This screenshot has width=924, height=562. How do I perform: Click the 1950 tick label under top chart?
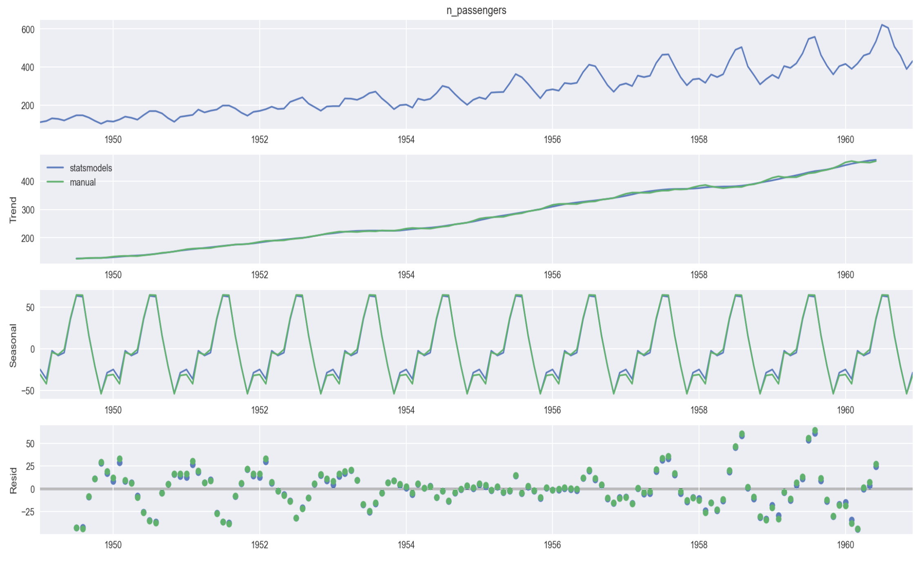tap(113, 140)
